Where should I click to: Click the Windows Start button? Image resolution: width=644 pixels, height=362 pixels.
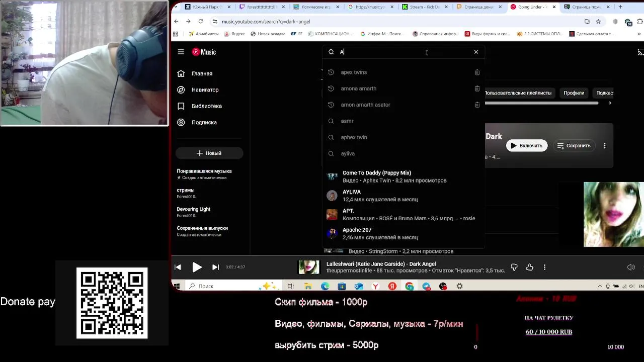177,286
